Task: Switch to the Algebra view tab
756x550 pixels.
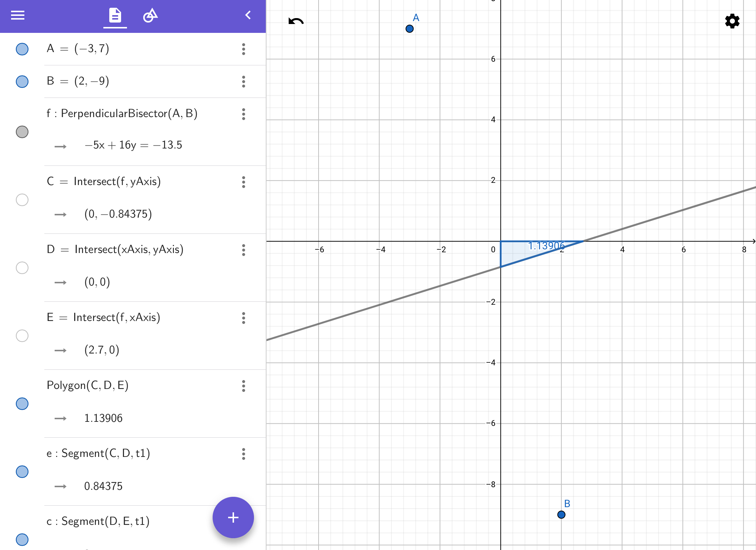Action: click(115, 16)
